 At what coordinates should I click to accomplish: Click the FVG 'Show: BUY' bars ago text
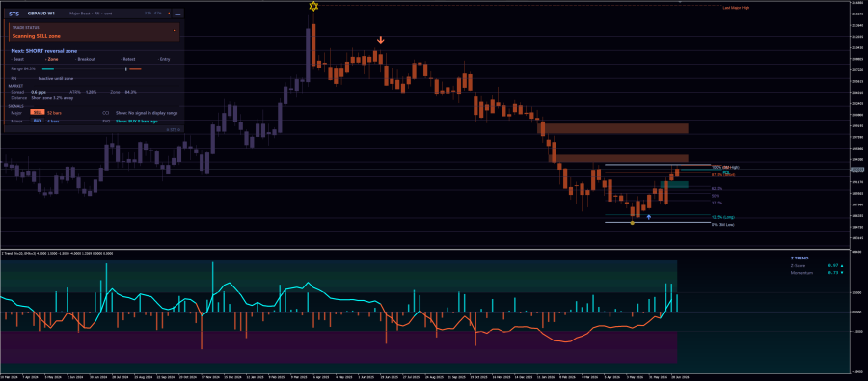point(137,121)
